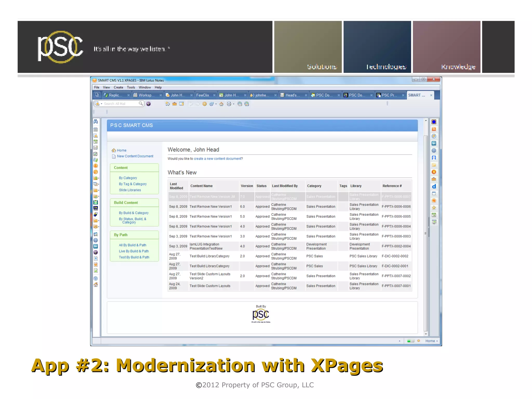Open the RM bookmark icon in left bar
The width and height of the screenshot is (532, 399).
96,208
